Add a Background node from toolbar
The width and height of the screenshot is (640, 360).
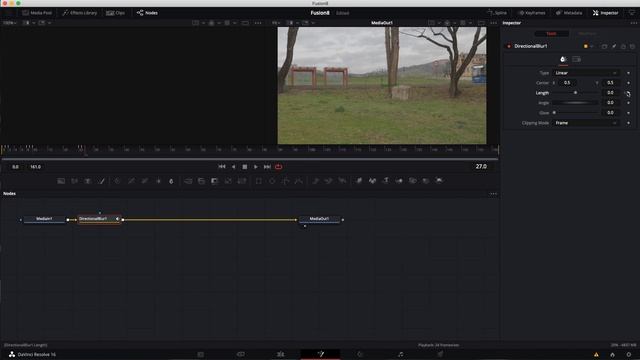[x=61, y=181]
